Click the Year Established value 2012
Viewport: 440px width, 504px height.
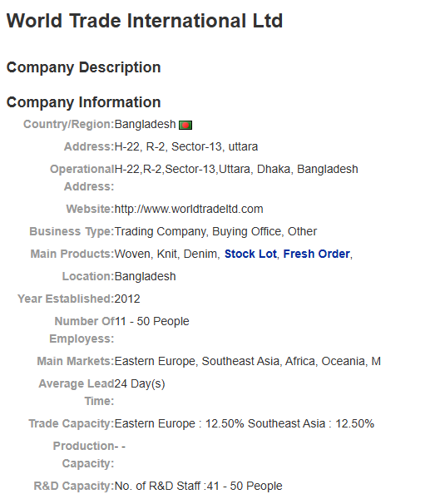(x=127, y=299)
